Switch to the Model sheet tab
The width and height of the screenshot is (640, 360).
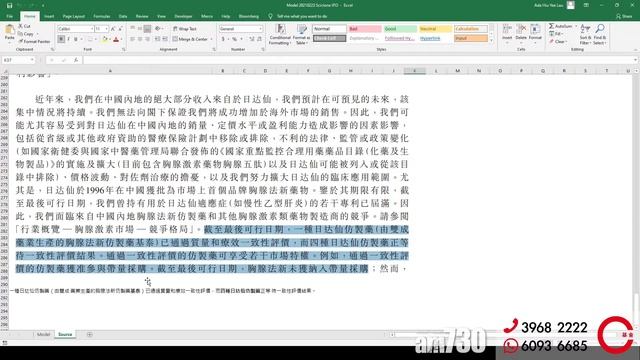click(43, 334)
